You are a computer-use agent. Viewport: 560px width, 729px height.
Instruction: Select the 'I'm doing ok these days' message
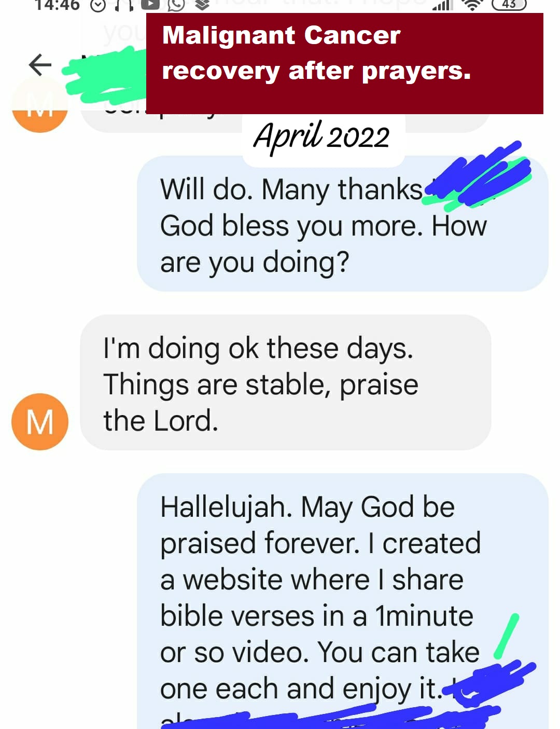point(286,382)
